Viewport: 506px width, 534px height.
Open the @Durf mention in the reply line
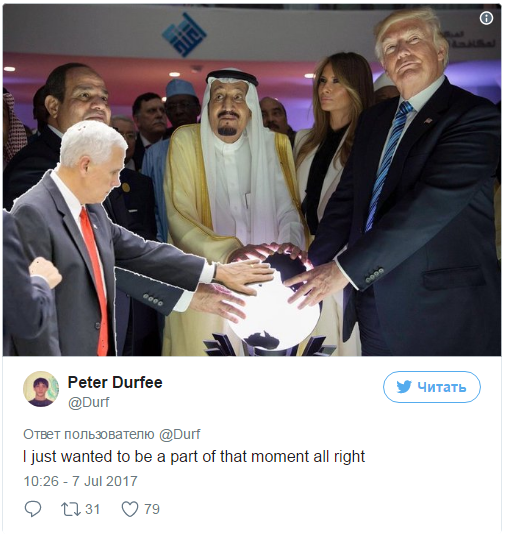point(180,435)
